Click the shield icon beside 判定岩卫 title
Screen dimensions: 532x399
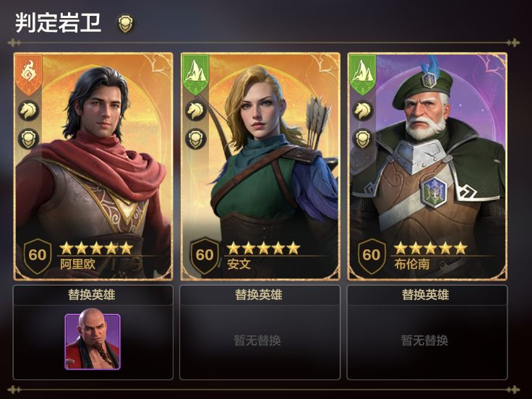click(x=126, y=23)
